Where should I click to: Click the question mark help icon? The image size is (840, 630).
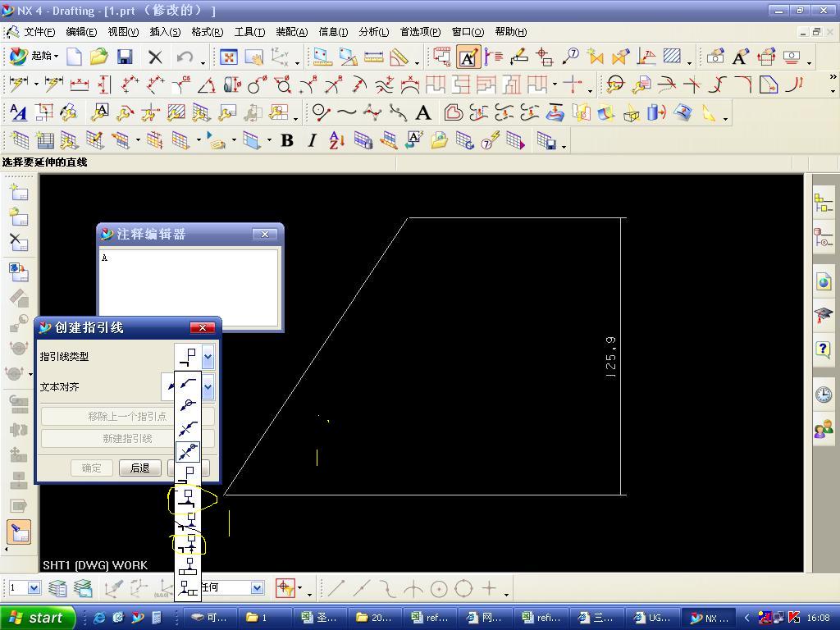[x=824, y=349]
